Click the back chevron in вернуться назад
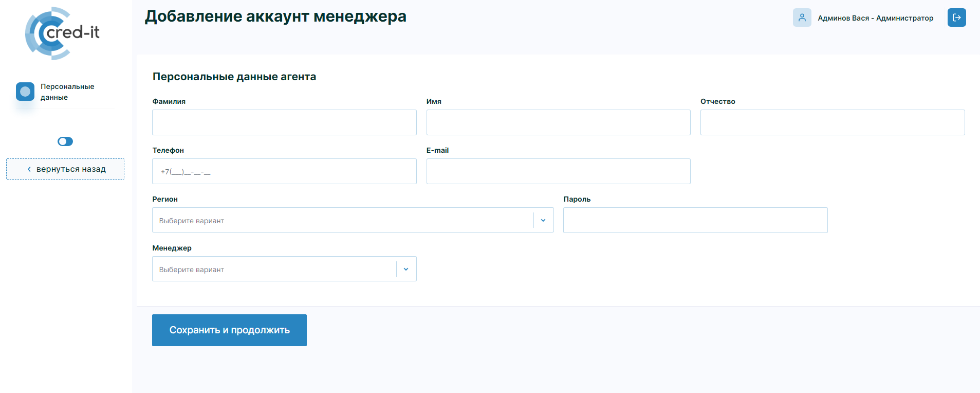 coord(29,169)
